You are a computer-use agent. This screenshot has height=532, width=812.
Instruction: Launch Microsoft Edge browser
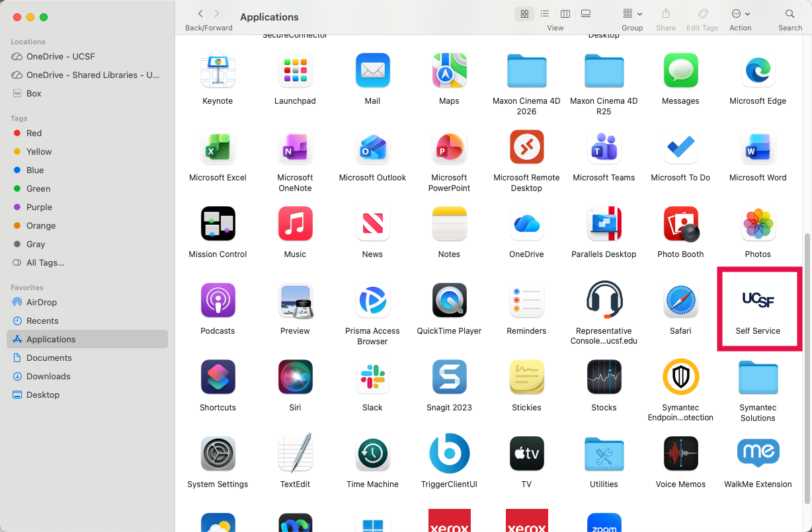(758, 70)
